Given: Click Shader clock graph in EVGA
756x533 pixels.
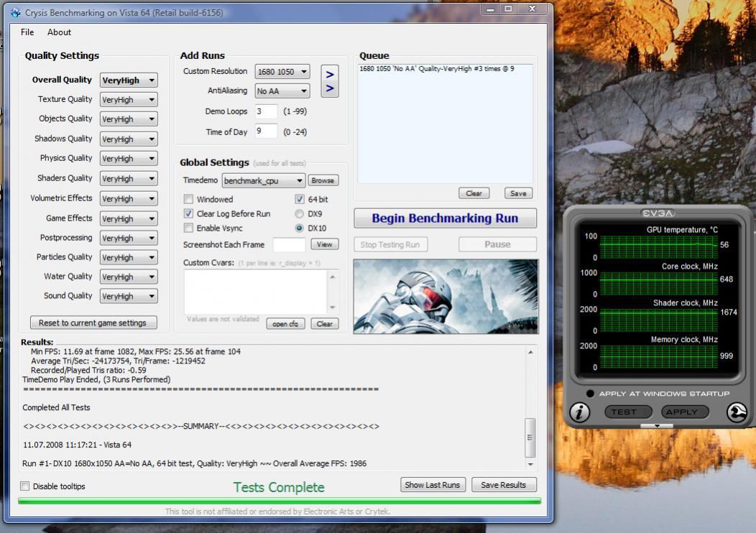Looking at the screenshot, I should [x=658, y=320].
